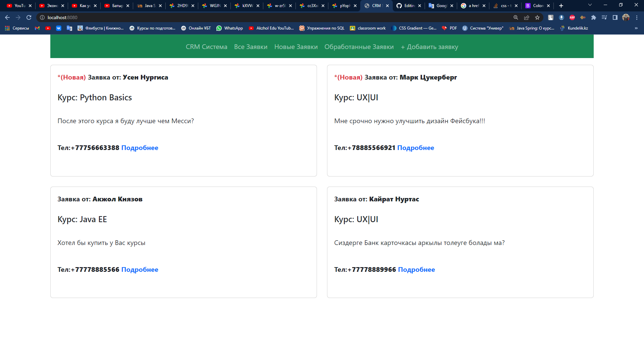Viewport: 644px width, 349px height.
Task: Show hidden bookmarks with the chevron
Action: pyautogui.click(x=636, y=28)
